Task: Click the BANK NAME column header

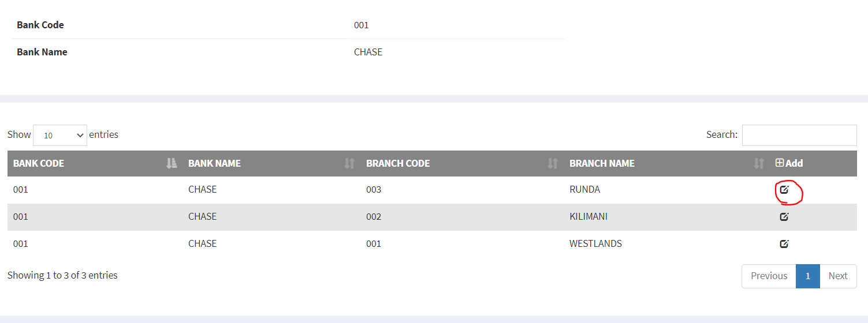Action: pyautogui.click(x=214, y=163)
